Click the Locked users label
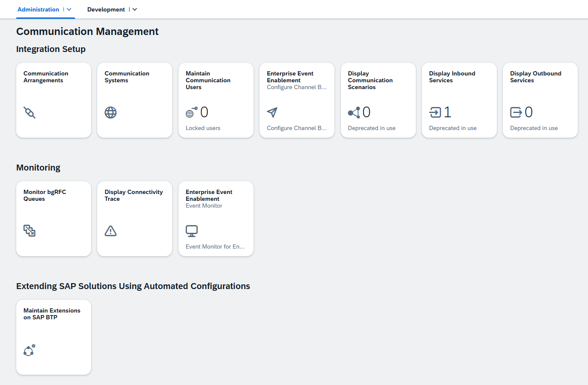This screenshot has width=588, height=385. click(x=203, y=128)
